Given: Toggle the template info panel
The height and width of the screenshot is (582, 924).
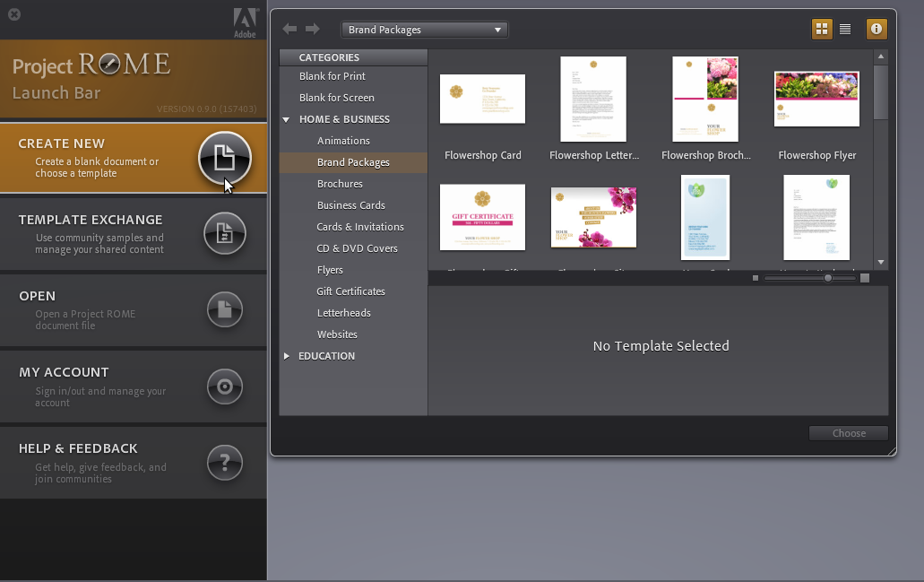Looking at the screenshot, I should [x=877, y=29].
